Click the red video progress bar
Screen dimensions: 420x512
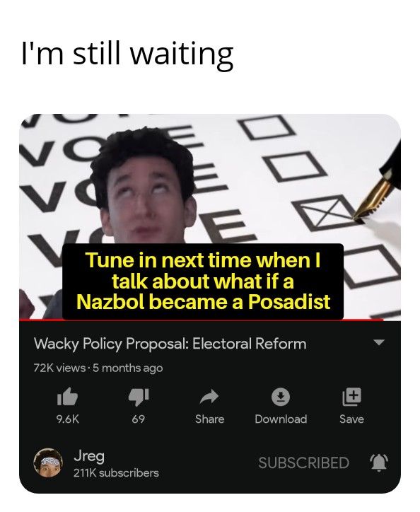(202, 320)
